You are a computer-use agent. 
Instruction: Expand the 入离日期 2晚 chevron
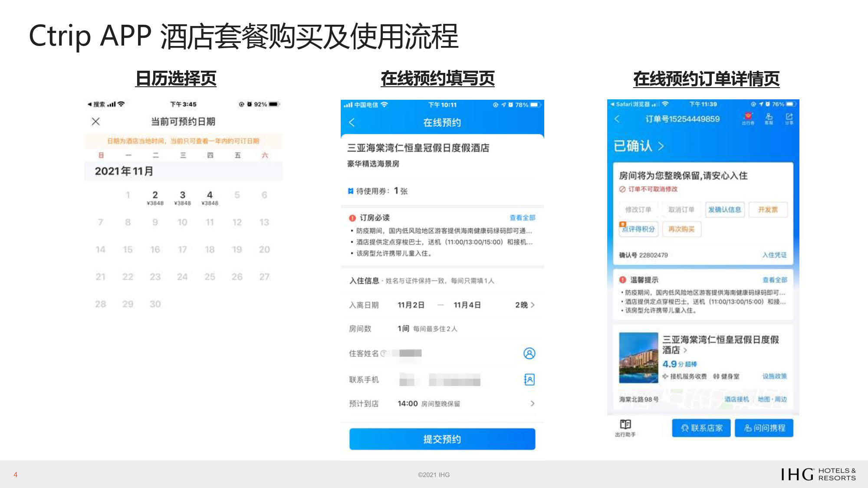533,305
